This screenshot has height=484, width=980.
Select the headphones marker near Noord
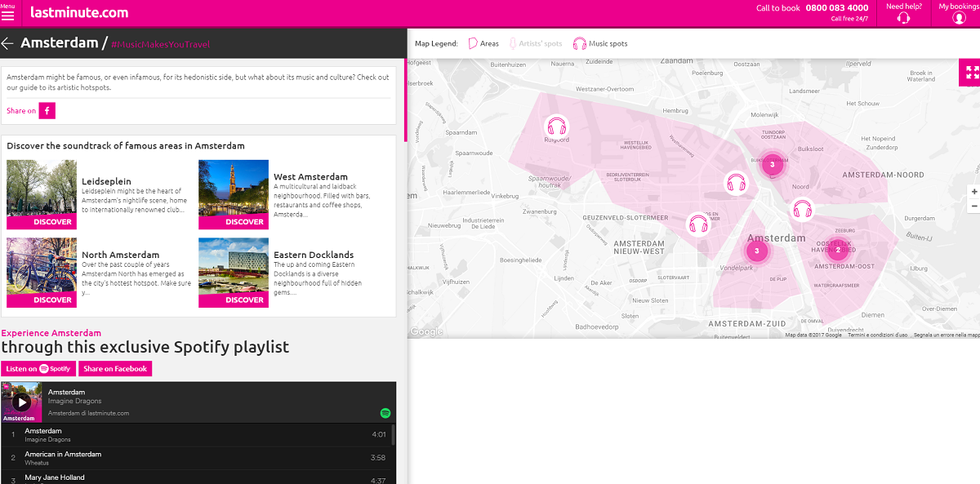[x=801, y=210]
